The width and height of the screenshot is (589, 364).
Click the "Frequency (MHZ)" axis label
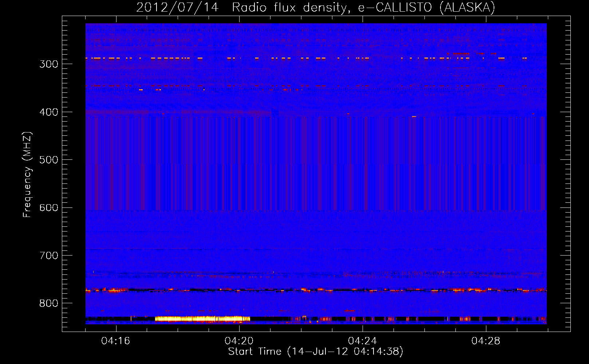27,175
